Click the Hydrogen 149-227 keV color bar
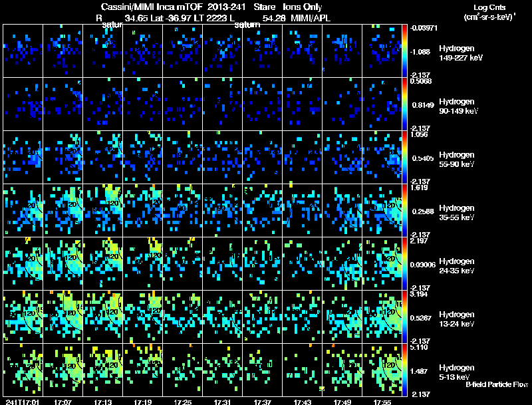The image size is (532, 405). pos(404,51)
